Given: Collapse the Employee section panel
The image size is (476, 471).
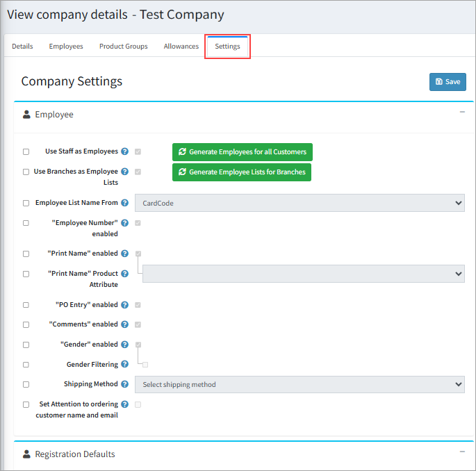Looking at the screenshot, I should pyautogui.click(x=462, y=112).
